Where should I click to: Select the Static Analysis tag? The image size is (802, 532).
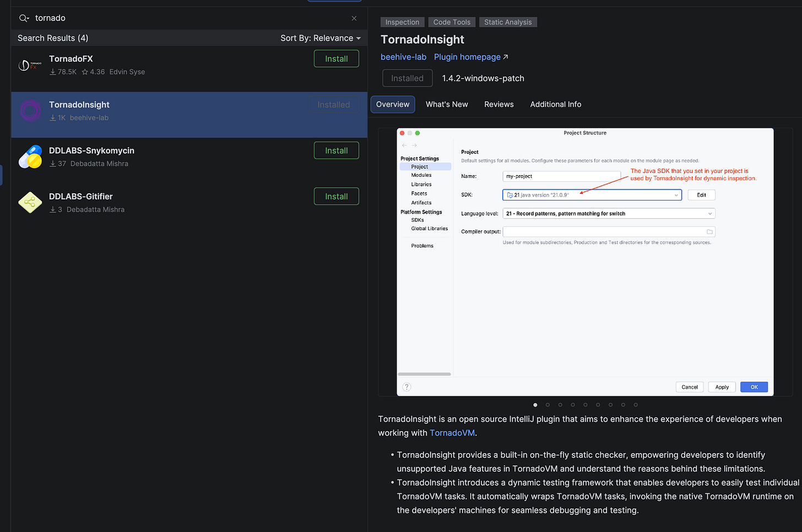[x=508, y=22]
